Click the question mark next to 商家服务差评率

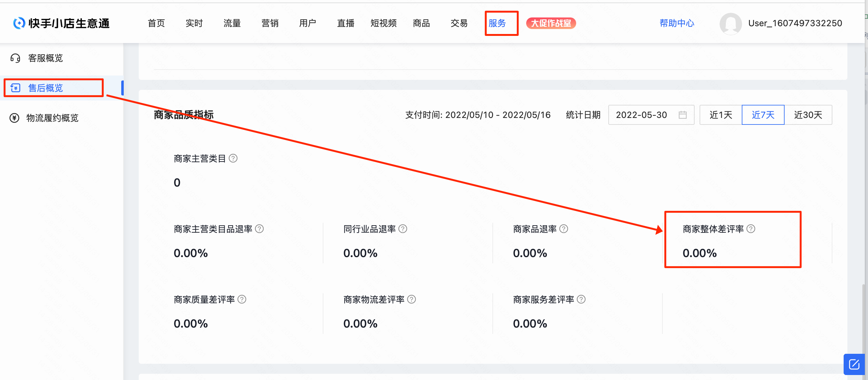581,299
